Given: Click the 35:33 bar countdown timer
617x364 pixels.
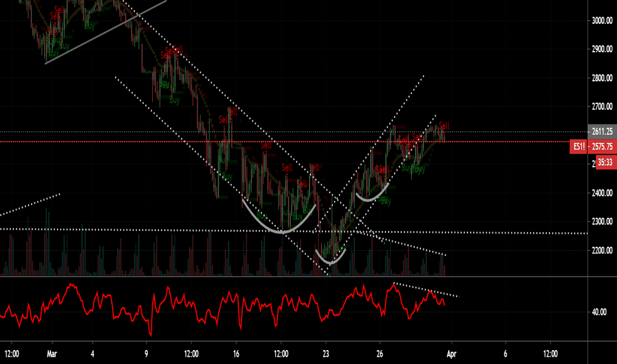Looking at the screenshot, I should tap(606, 161).
